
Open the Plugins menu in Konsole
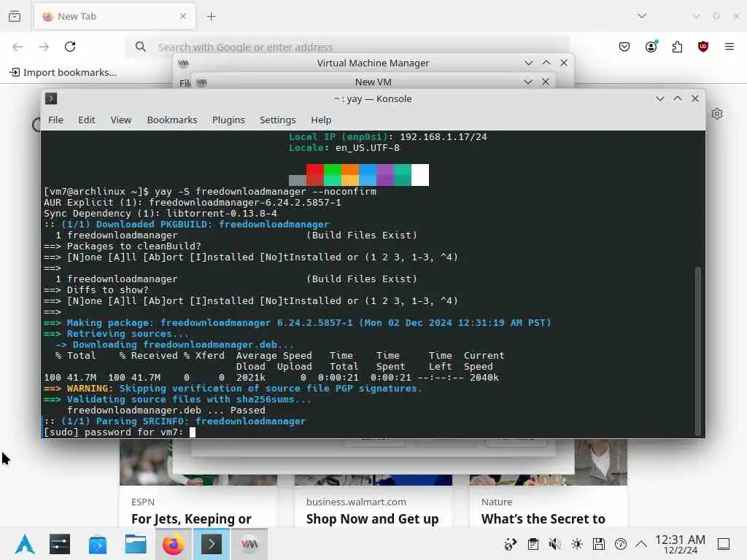228,120
